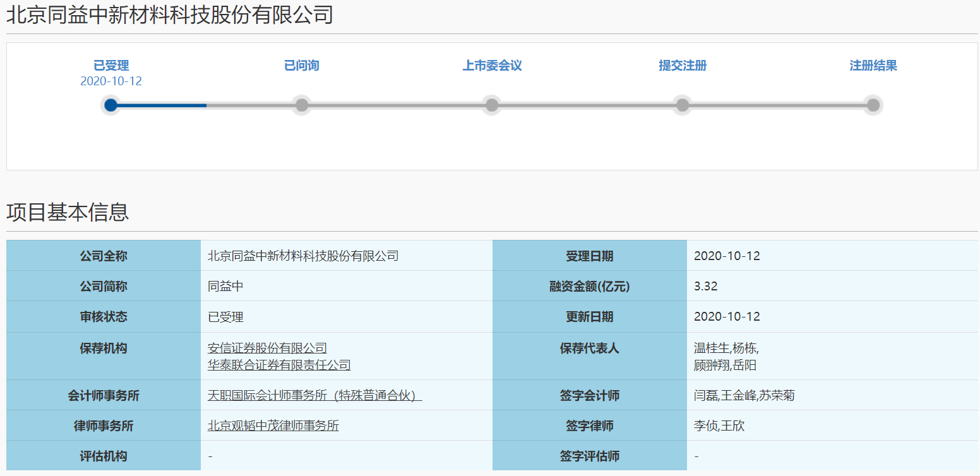Click accountant names 闫磊,王金峰,苏荣菊
The width and height of the screenshot is (980, 476).
point(744,396)
